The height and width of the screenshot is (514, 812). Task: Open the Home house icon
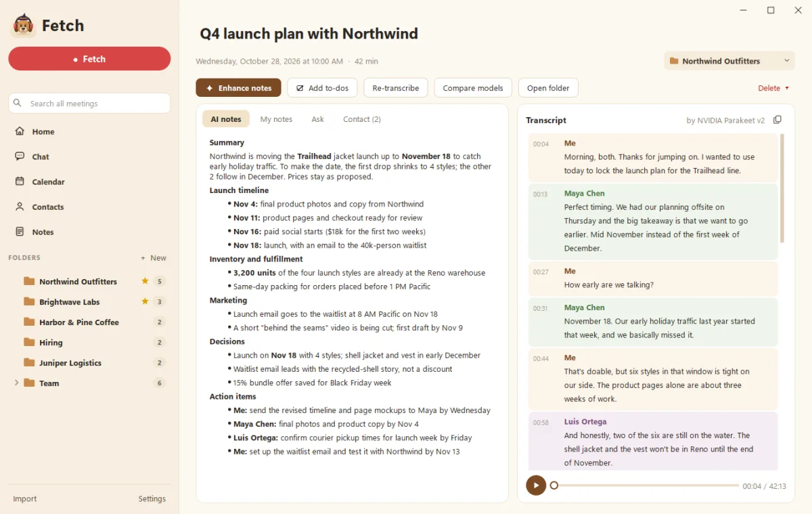click(20, 131)
